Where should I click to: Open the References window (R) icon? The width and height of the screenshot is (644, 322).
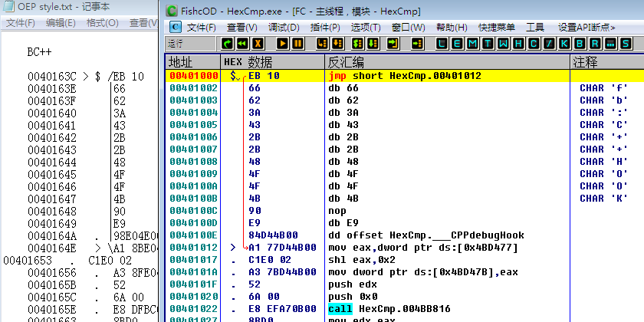[x=596, y=44]
